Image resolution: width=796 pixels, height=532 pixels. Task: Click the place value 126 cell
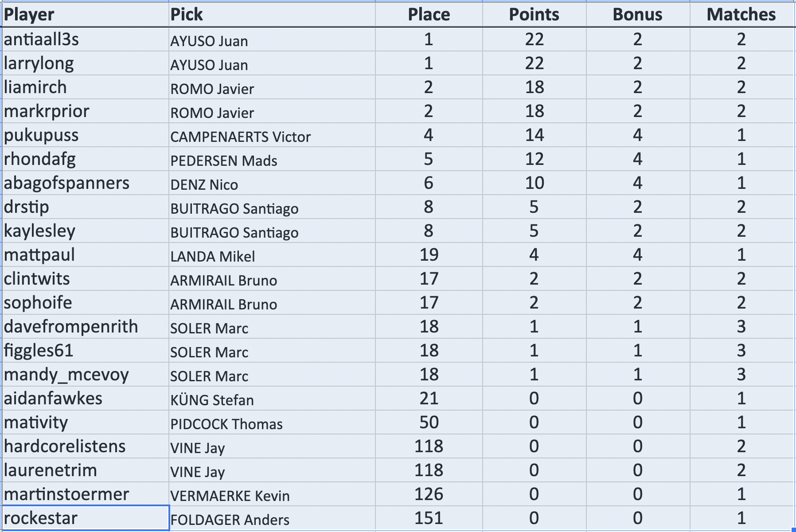coord(429,494)
